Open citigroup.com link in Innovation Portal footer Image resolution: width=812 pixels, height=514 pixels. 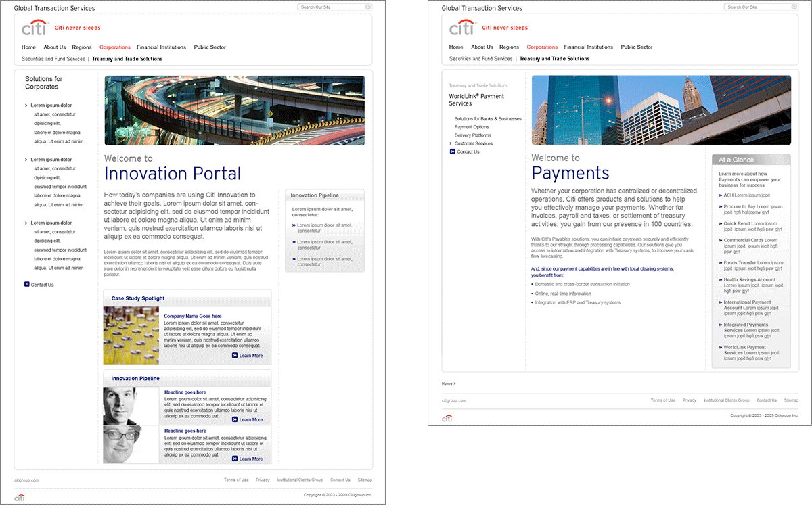click(26, 480)
